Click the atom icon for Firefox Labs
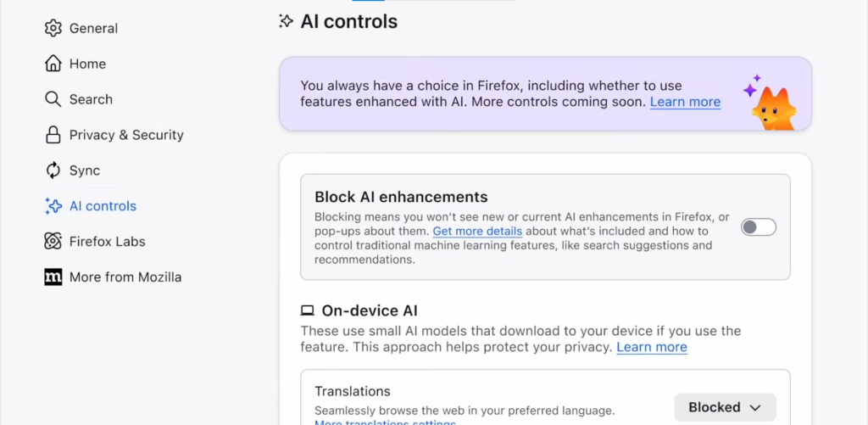This screenshot has width=868, height=425. coord(53,242)
